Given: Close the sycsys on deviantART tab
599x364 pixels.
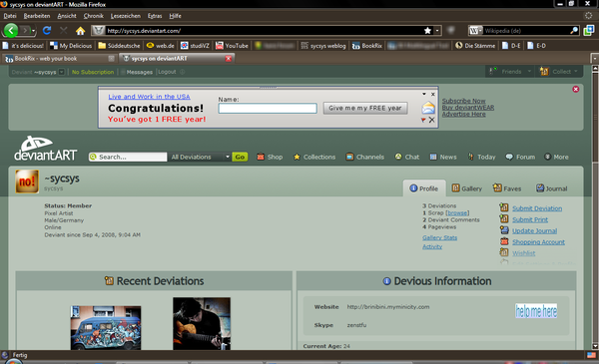Looking at the screenshot, I should [x=229, y=59].
